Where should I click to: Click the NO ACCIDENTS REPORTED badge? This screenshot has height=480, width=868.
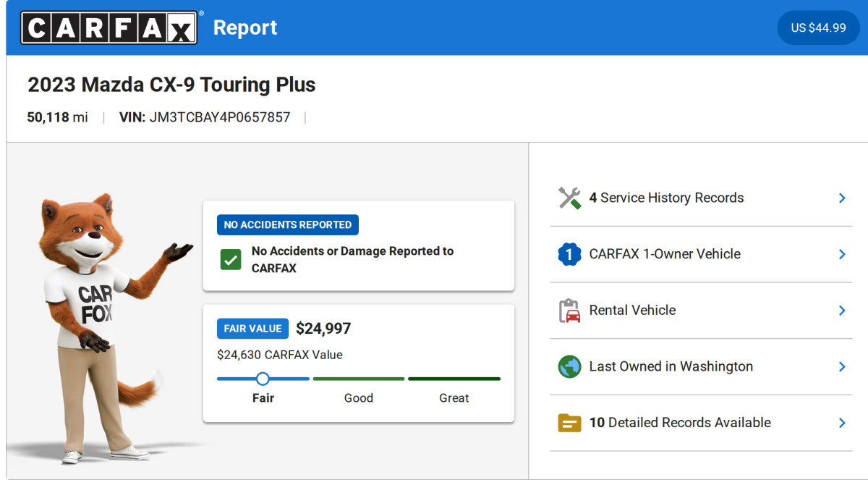(x=287, y=224)
